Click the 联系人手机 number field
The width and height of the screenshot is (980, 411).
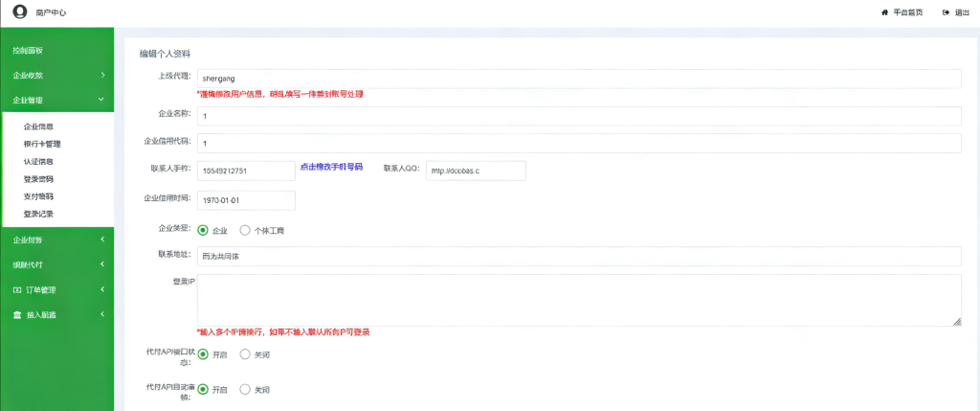(246, 171)
